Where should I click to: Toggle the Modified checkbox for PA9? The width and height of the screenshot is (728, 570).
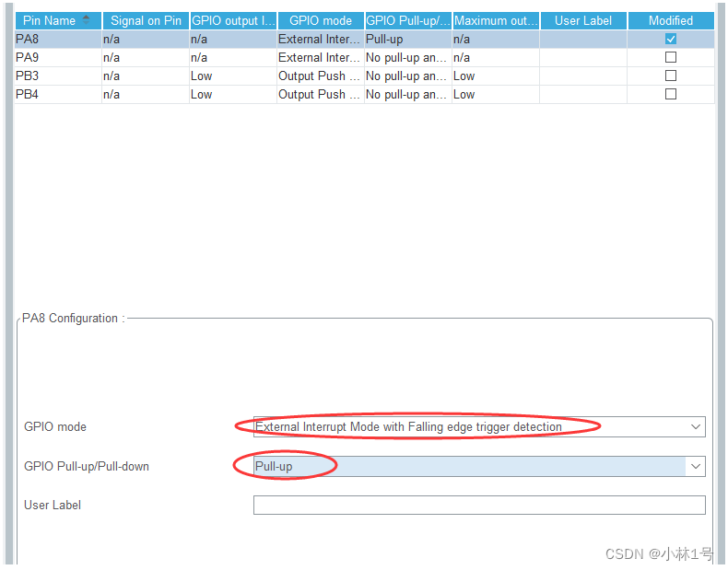click(671, 57)
